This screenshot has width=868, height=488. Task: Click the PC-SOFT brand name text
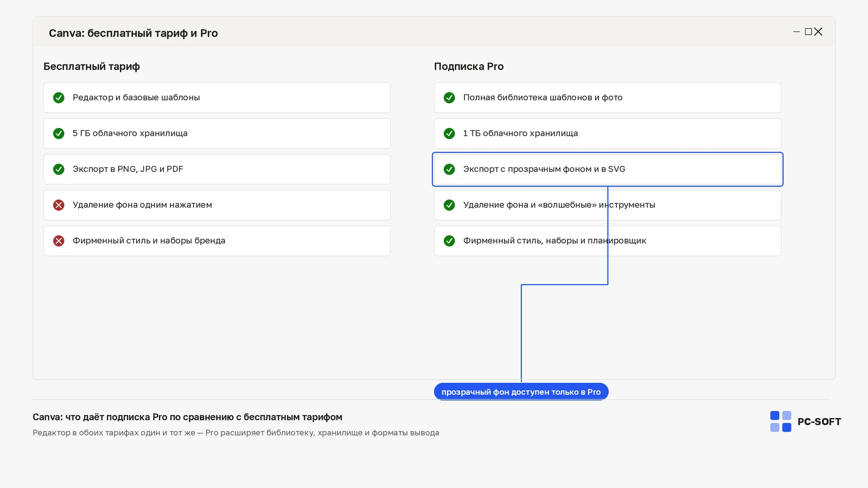click(819, 422)
